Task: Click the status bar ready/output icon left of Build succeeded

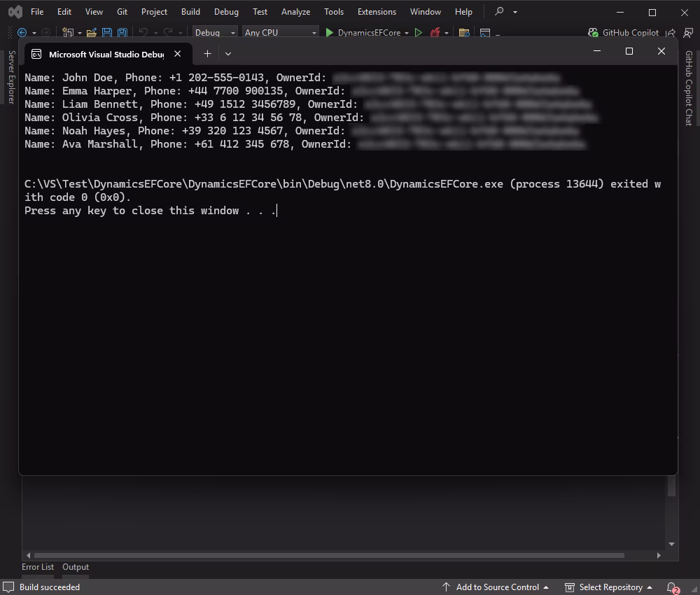Action: 9,587
